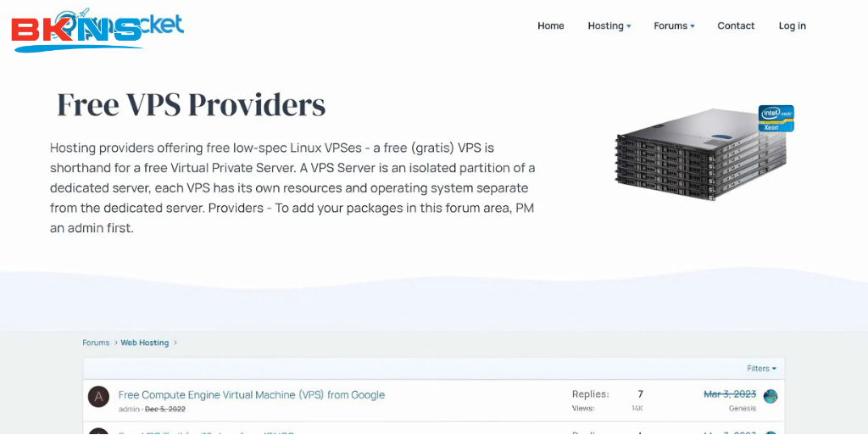Viewport: 868px width, 435px height.
Task: Click the Dec 5, 2022 post date
Action: pyautogui.click(x=164, y=409)
